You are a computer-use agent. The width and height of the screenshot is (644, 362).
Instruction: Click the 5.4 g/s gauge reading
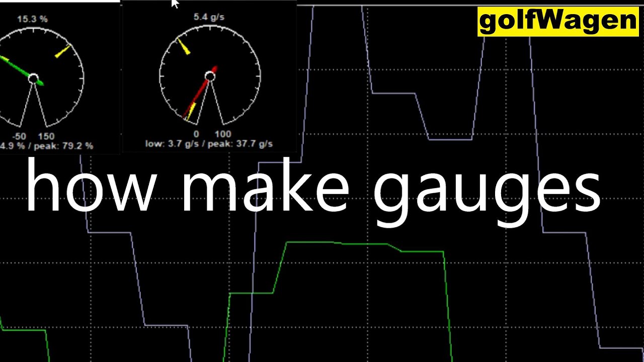pyautogui.click(x=209, y=17)
